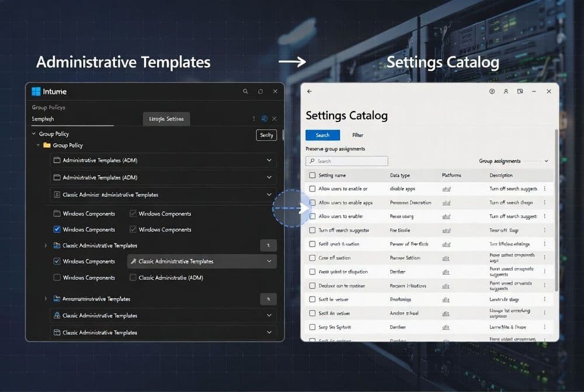Click the badge counter on Classic Administrative Templates row
The image size is (584, 392).
click(268, 245)
